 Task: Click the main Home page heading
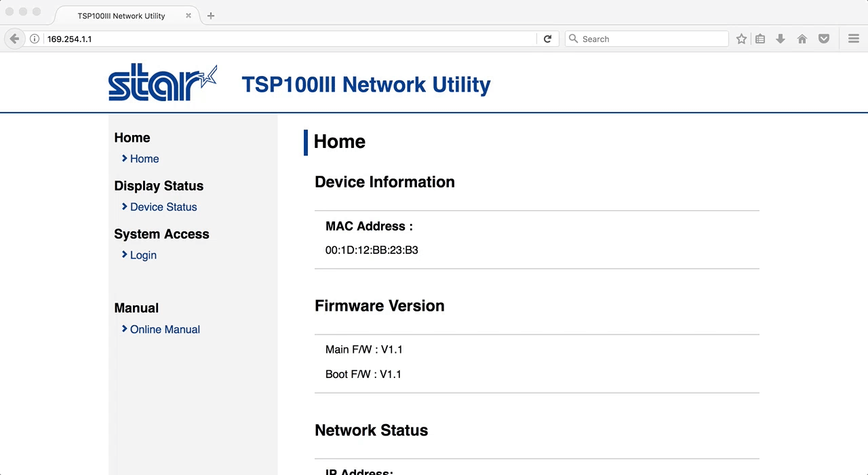point(340,142)
